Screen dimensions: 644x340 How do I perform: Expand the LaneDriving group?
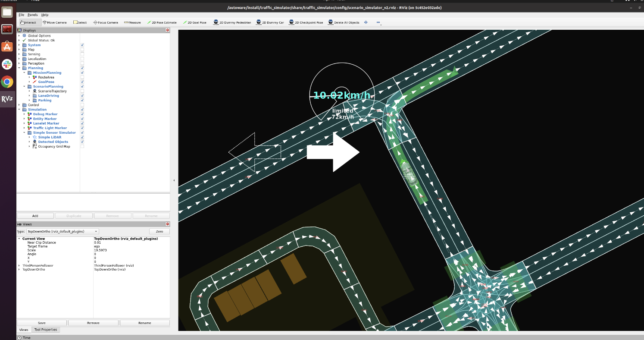pyautogui.click(x=29, y=96)
